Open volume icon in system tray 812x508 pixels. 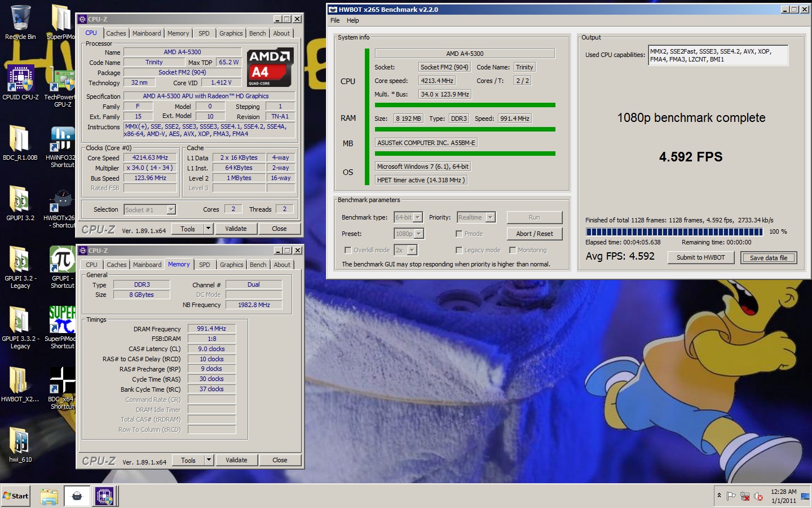pyautogui.click(x=758, y=496)
